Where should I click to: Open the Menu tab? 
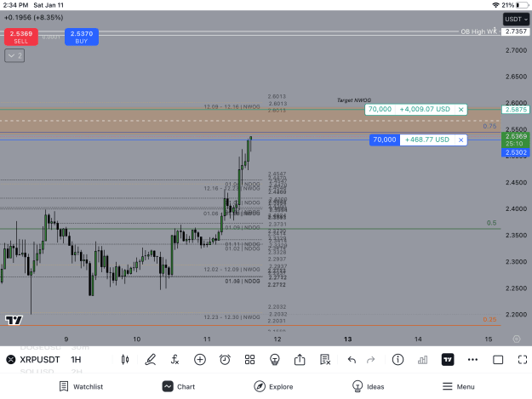(x=459, y=386)
